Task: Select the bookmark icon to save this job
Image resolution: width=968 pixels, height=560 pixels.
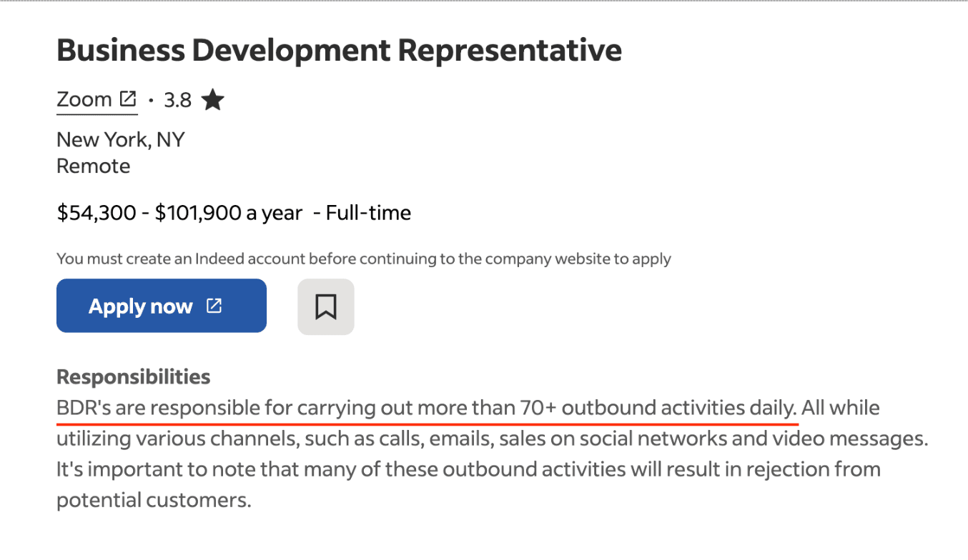Action: [x=326, y=306]
